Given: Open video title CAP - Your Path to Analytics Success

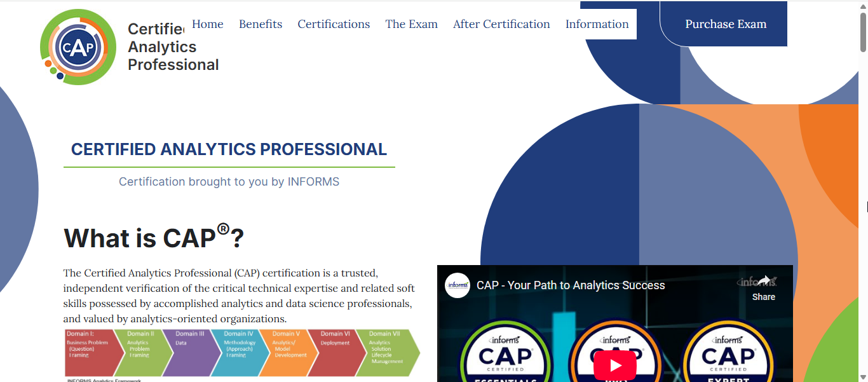Looking at the screenshot, I should 571,285.
